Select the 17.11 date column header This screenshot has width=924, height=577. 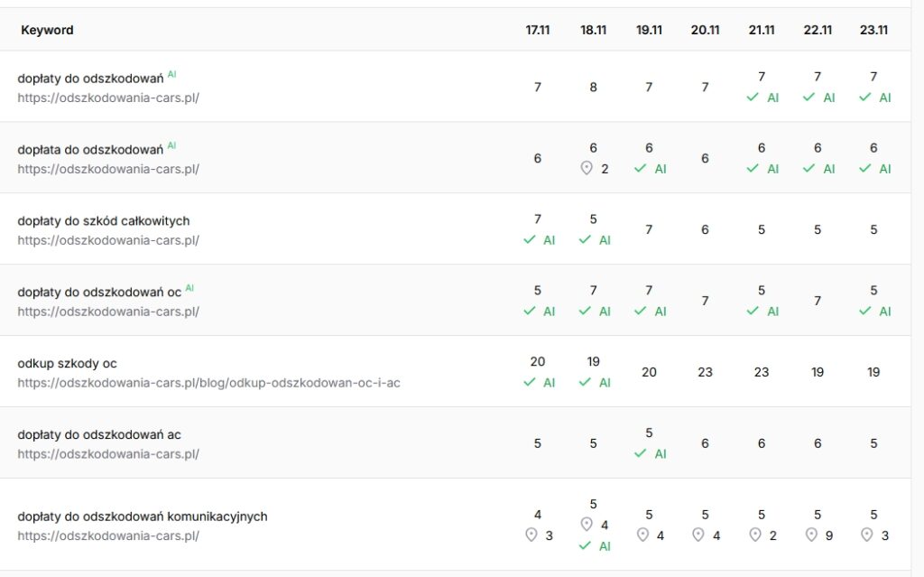tap(538, 30)
